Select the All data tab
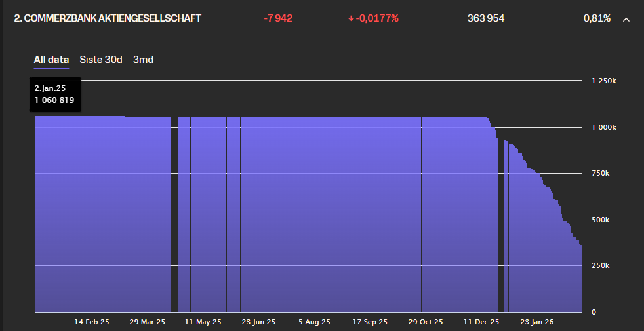This screenshot has height=331, width=644. click(x=51, y=60)
